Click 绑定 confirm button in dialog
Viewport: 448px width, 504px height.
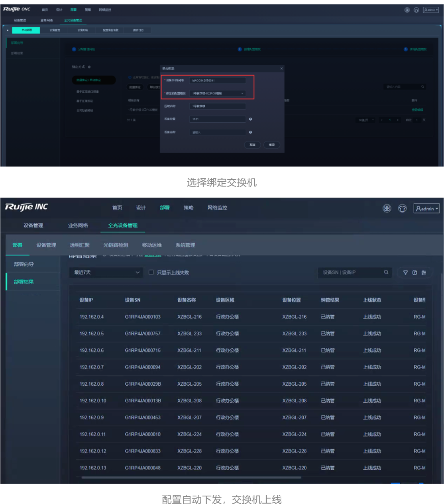coord(271,145)
